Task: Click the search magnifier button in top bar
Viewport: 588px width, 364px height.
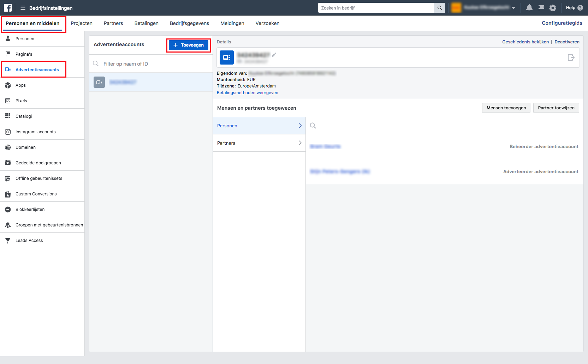Action: pyautogui.click(x=440, y=8)
